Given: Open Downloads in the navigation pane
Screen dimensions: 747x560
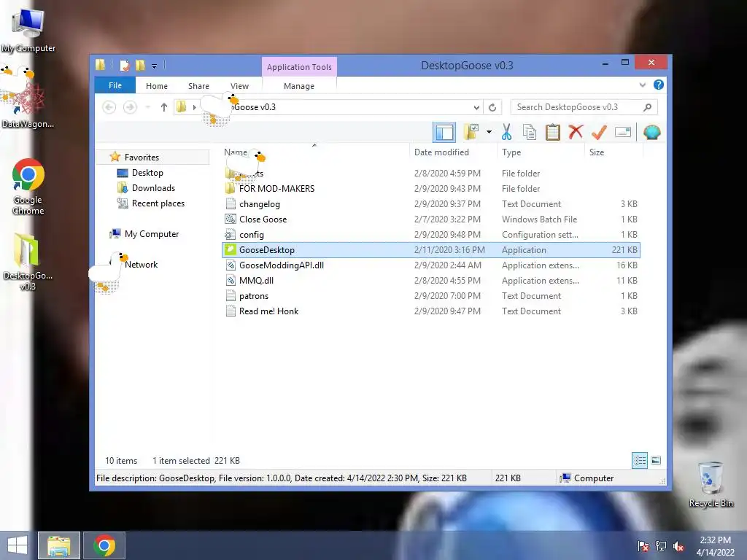Looking at the screenshot, I should [153, 188].
